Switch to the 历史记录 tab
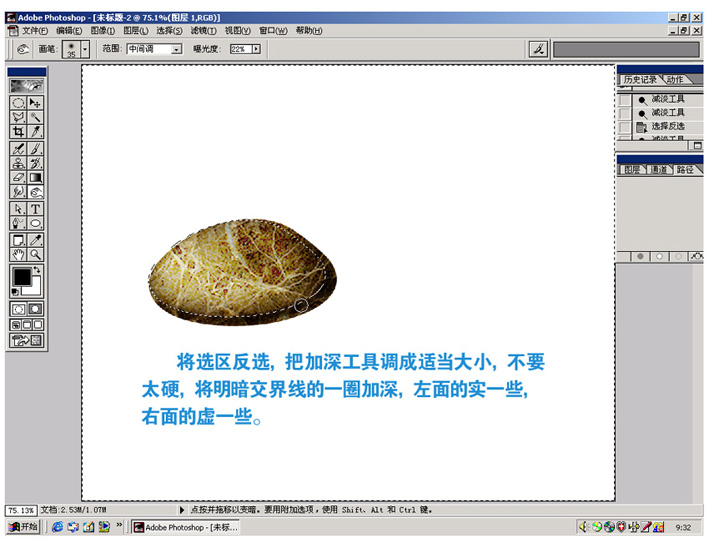The width and height of the screenshot is (709, 548). click(640, 80)
